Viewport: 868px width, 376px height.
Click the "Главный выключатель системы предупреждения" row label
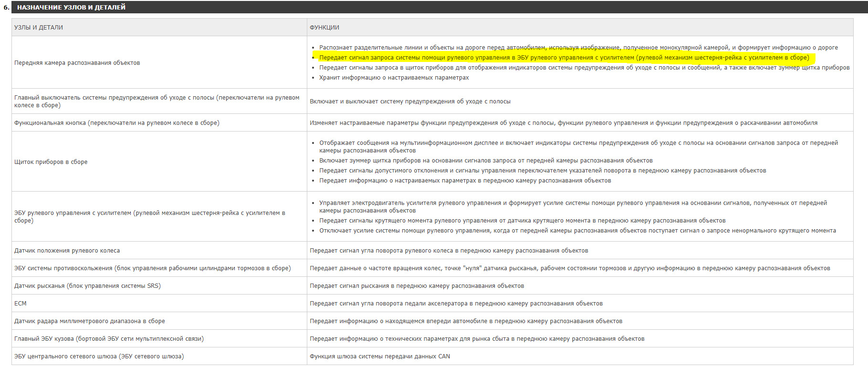tap(157, 102)
